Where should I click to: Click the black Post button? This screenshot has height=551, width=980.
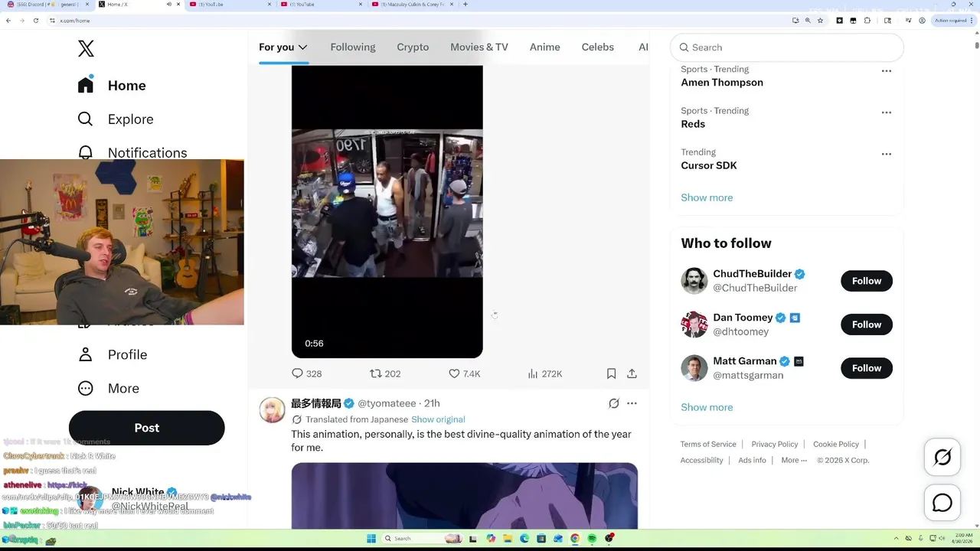tap(146, 428)
